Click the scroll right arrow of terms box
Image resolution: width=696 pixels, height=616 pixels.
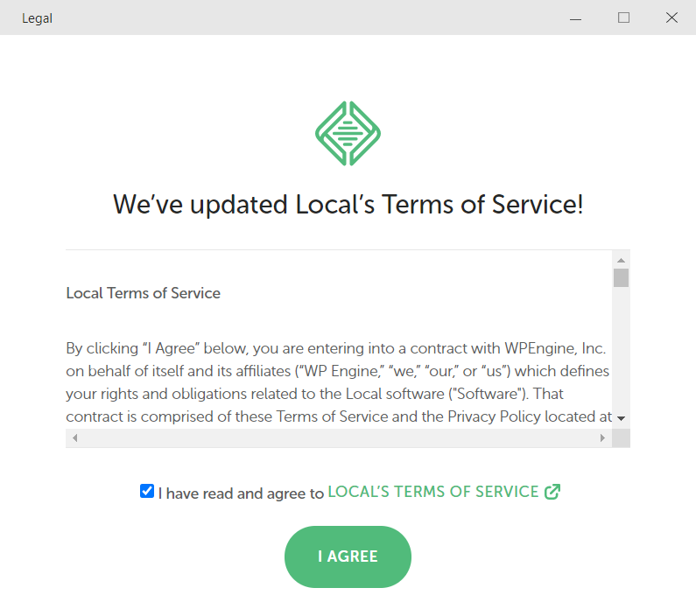[603, 438]
